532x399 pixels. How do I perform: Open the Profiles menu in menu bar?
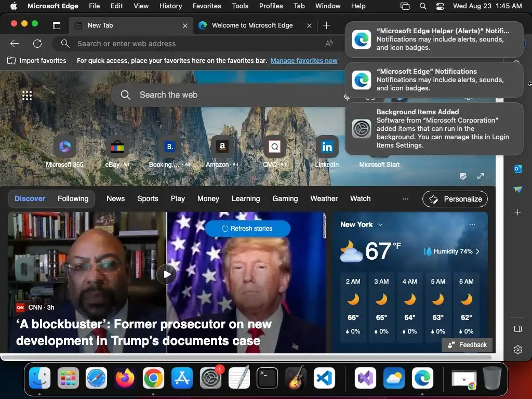click(271, 6)
